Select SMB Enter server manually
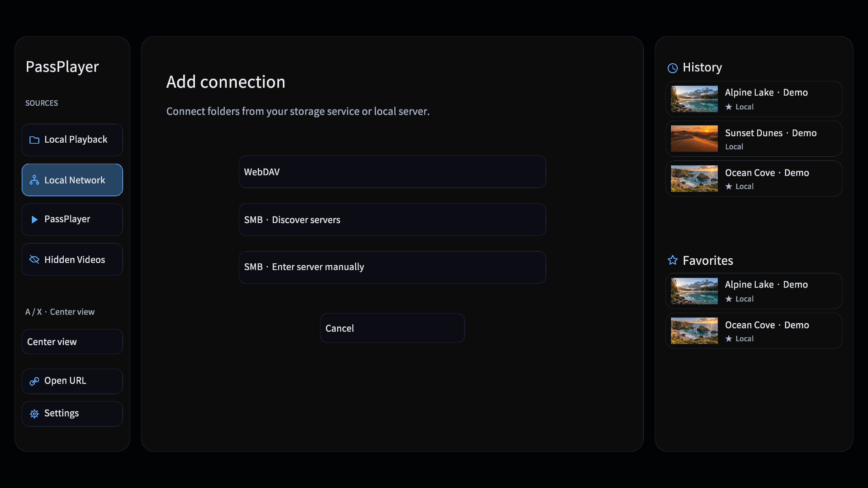Image resolution: width=868 pixels, height=488 pixels. pos(392,267)
